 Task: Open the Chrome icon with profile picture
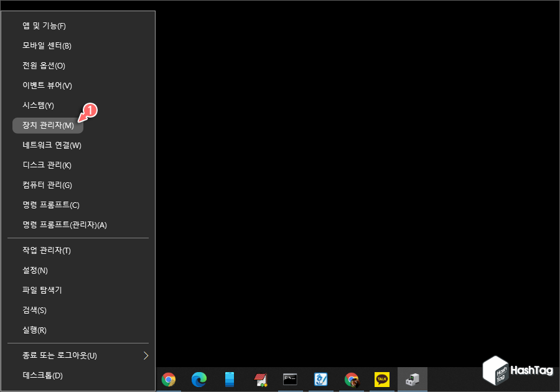tap(352, 380)
